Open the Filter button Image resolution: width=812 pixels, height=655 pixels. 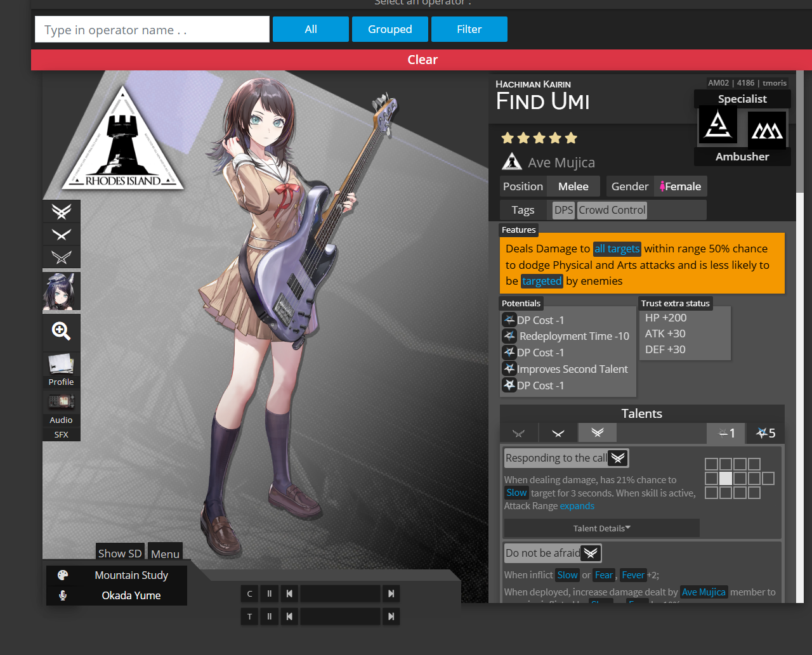pos(469,29)
